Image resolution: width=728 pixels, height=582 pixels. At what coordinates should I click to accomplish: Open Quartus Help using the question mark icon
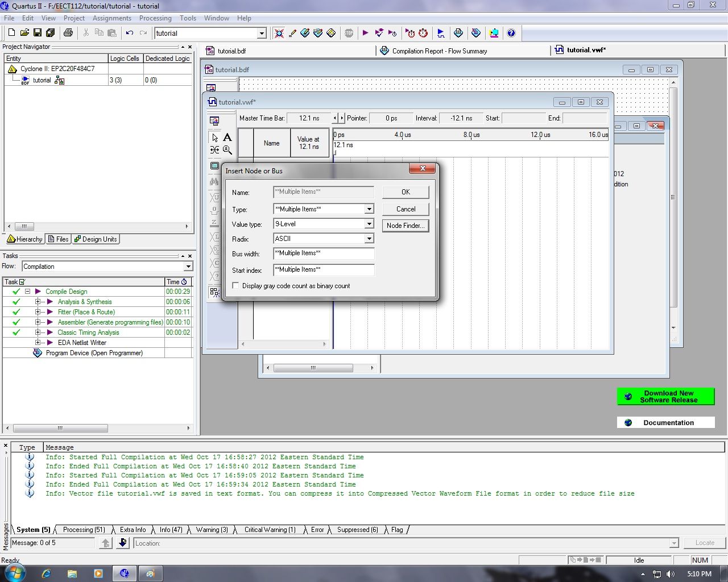(511, 33)
